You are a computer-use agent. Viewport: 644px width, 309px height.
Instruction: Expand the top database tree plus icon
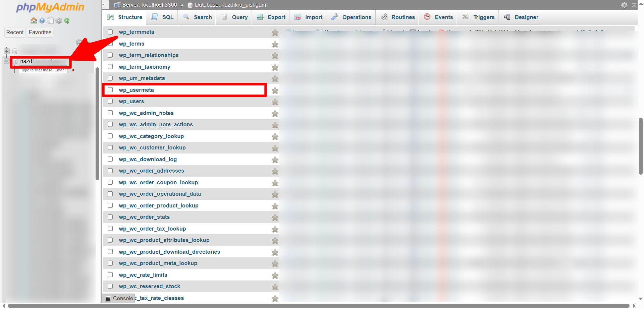pos(6,51)
